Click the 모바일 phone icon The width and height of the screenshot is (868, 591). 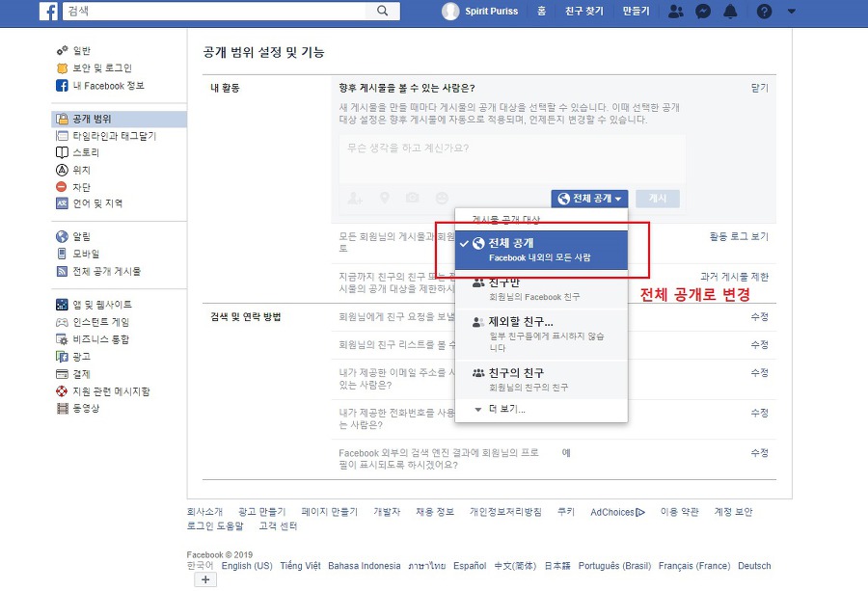(x=62, y=254)
